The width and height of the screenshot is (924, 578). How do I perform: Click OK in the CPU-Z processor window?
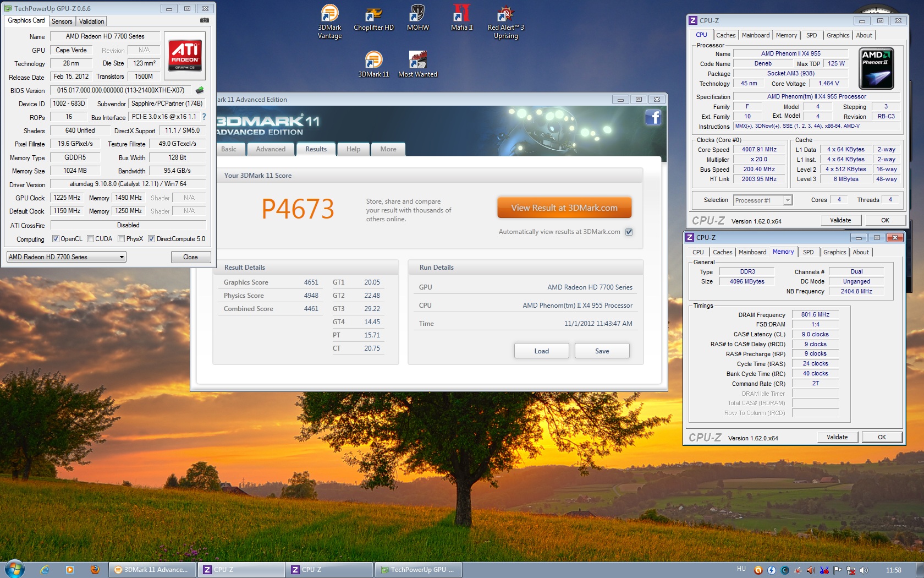pos(885,220)
